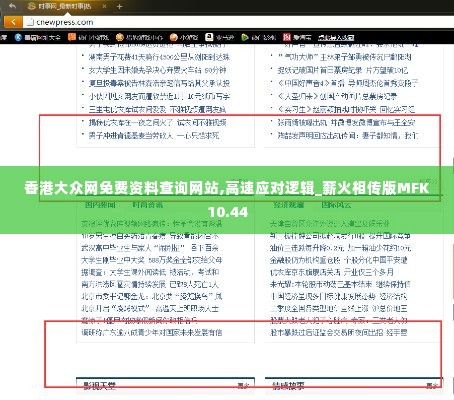Open headline about 金融股 中国平安

339,260
